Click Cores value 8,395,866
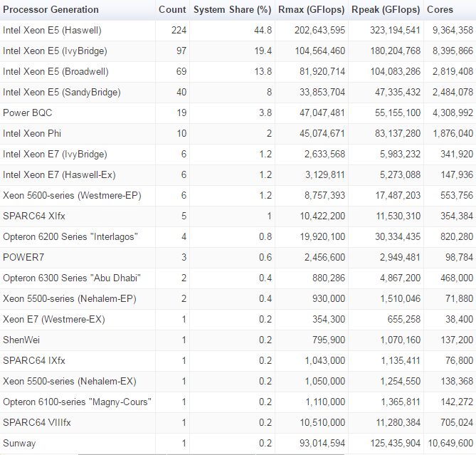Screen dimensions: 476x455 (x=453, y=51)
